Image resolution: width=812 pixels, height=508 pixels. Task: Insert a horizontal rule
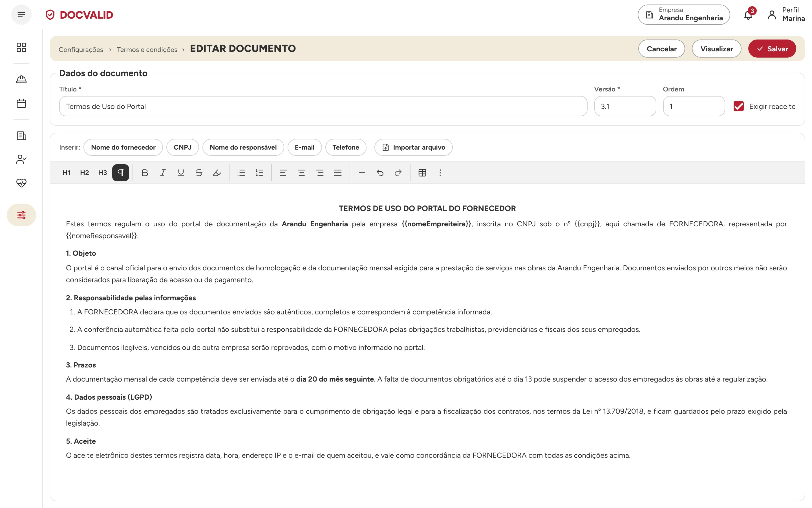pos(362,173)
